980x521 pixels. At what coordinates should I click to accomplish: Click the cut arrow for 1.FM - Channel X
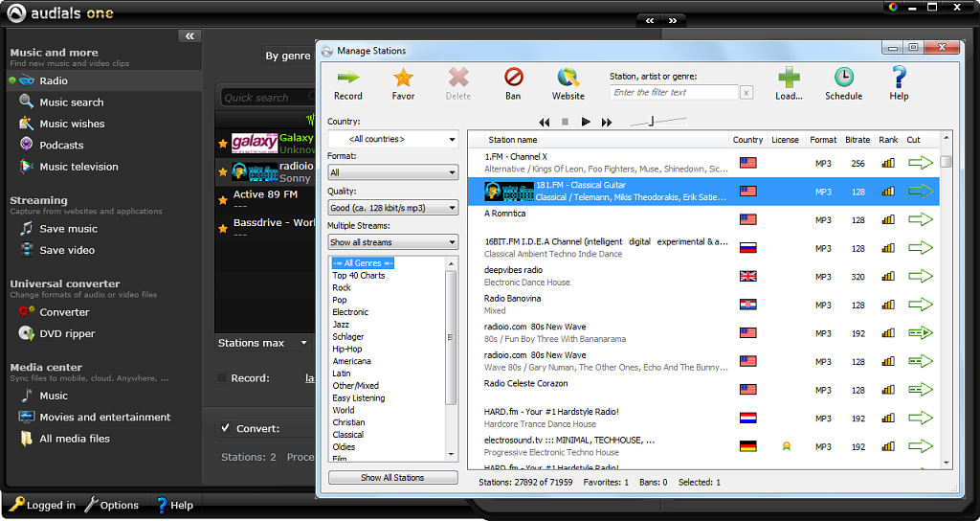coord(920,163)
